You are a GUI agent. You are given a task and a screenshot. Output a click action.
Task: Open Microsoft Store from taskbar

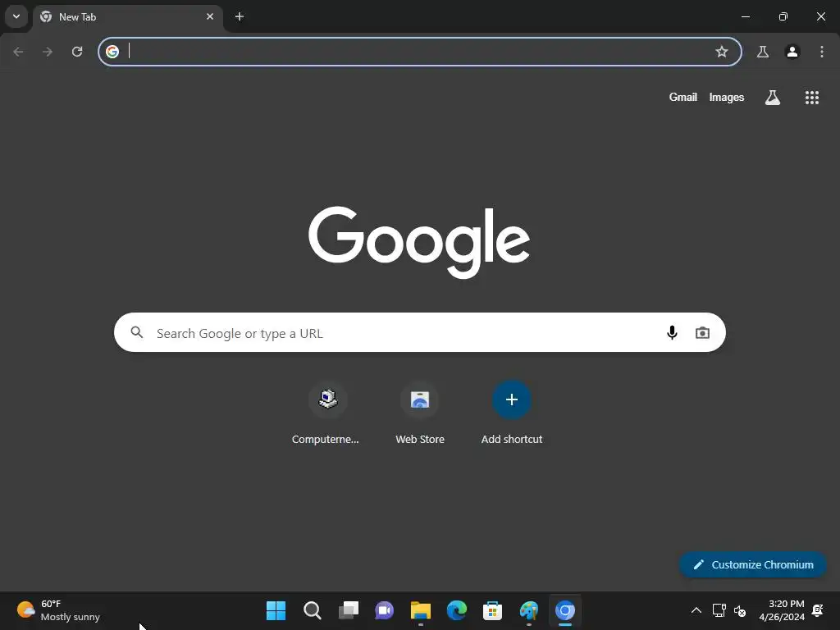tap(492, 610)
